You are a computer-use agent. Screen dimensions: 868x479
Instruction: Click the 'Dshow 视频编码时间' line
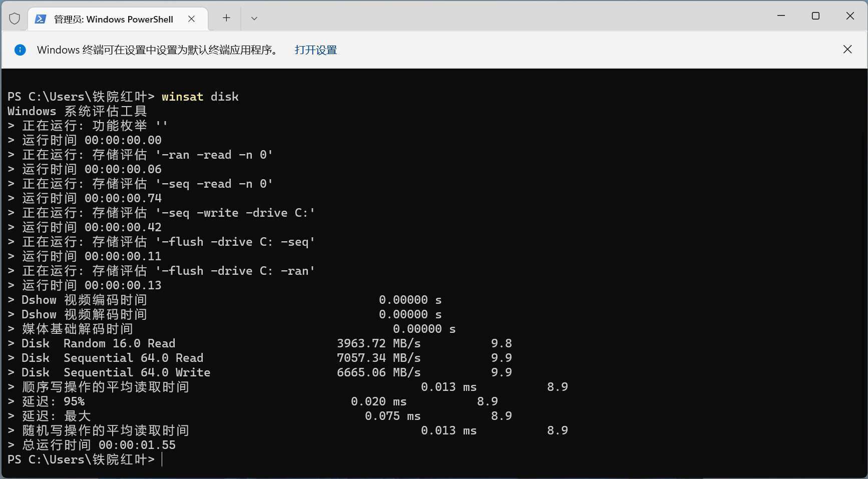pyautogui.click(x=224, y=300)
